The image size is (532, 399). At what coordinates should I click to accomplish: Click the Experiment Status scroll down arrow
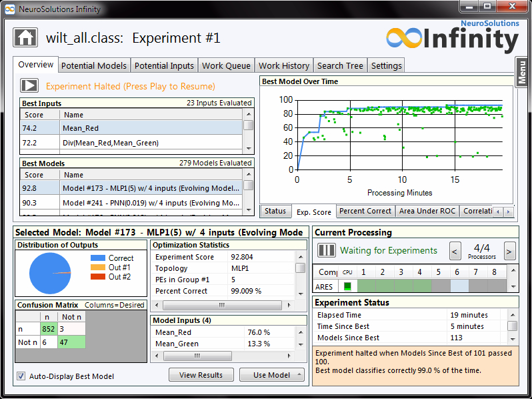click(x=513, y=339)
